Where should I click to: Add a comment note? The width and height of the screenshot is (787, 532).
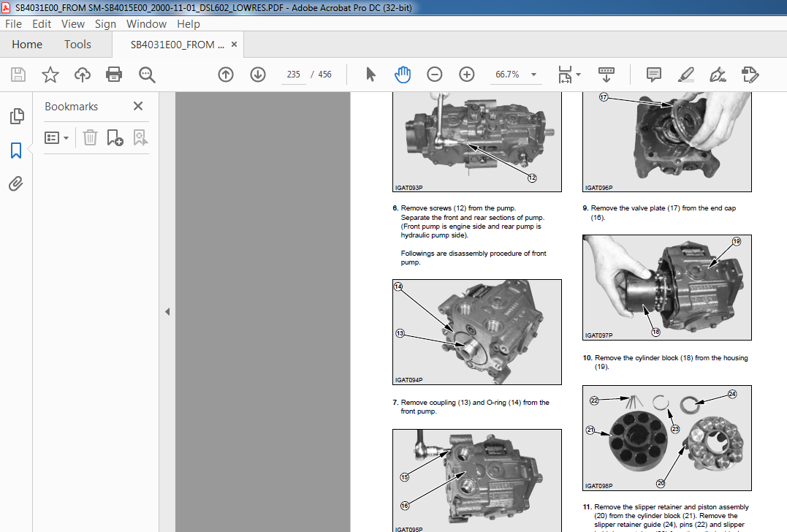pos(653,75)
